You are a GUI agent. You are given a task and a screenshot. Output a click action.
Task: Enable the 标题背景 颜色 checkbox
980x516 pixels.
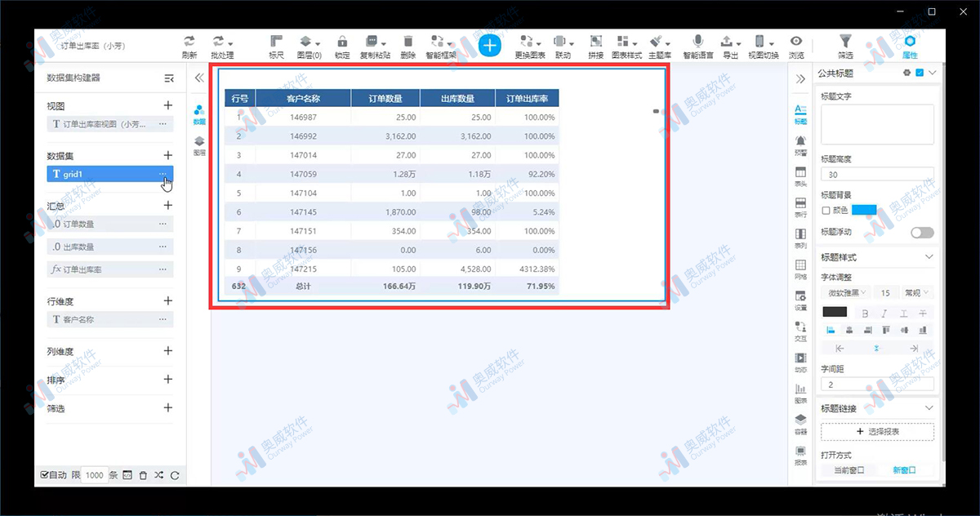click(826, 211)
